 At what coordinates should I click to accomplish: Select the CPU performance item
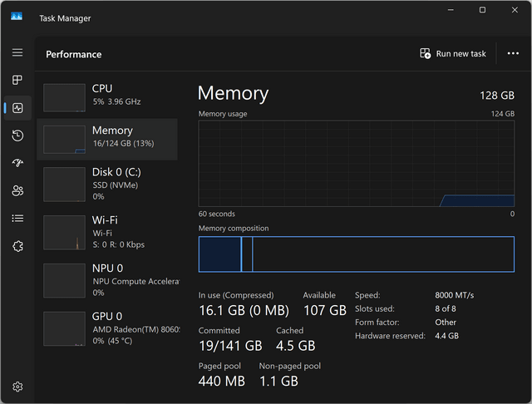click(107, 97)
